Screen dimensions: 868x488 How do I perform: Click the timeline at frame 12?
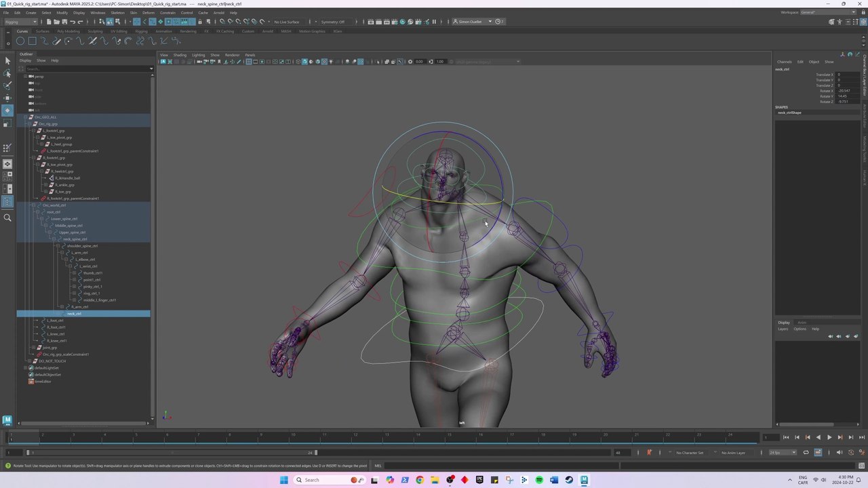pos(355,437)
